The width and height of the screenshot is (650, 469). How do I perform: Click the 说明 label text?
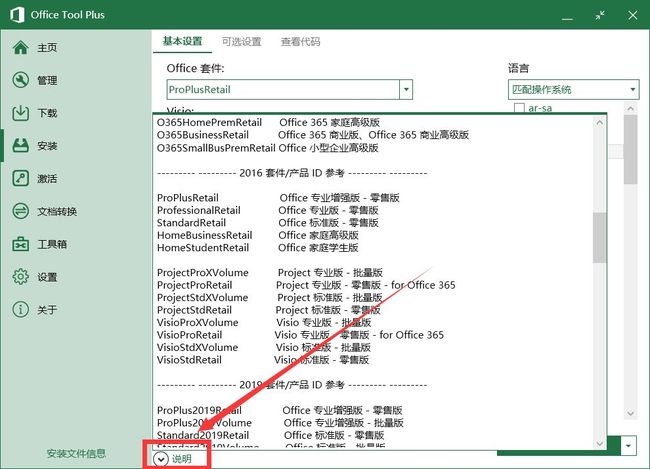click(x=182, y=459)
